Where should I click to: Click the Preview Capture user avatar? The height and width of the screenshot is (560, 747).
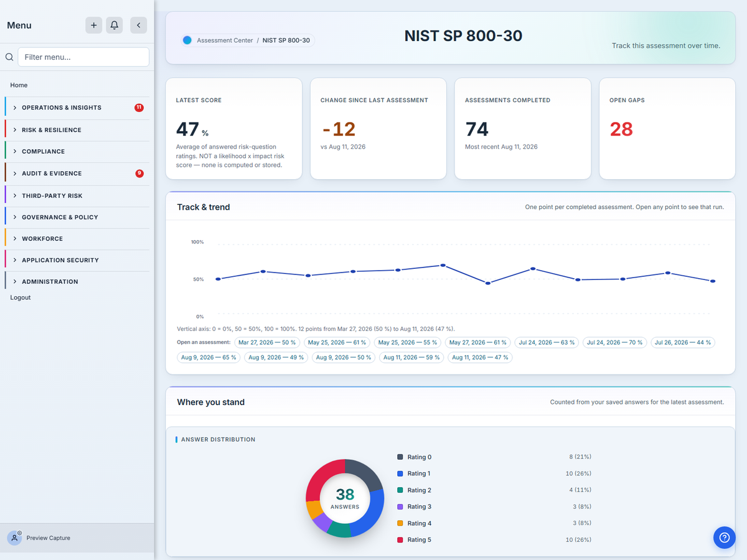(x=14, y=538)
